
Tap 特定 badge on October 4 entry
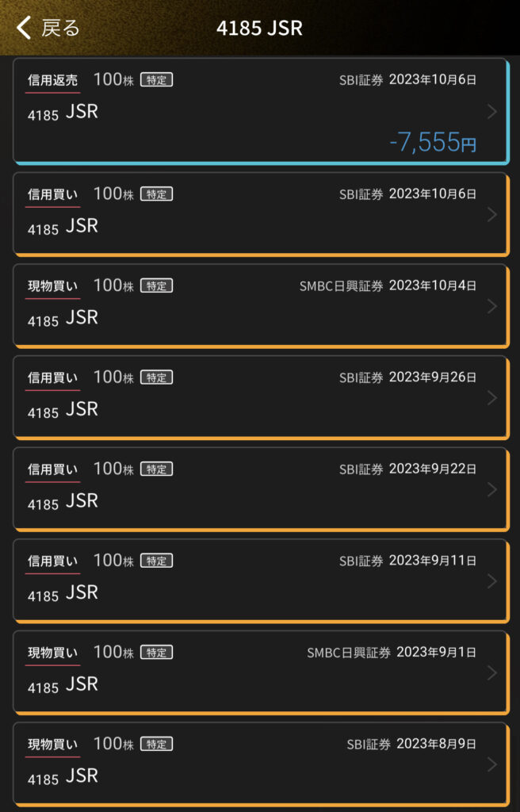click(x=156, y=286)
